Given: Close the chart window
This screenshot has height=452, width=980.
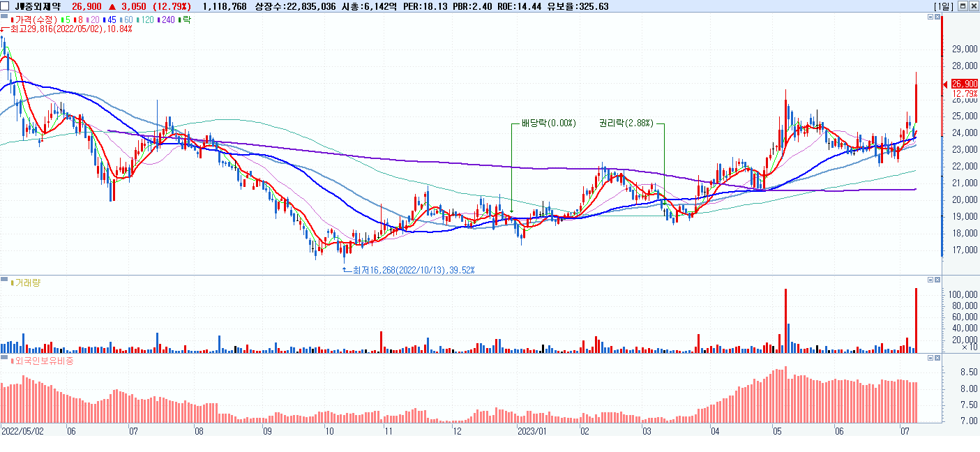Looking at the screenshot, I should coord(973,6).
